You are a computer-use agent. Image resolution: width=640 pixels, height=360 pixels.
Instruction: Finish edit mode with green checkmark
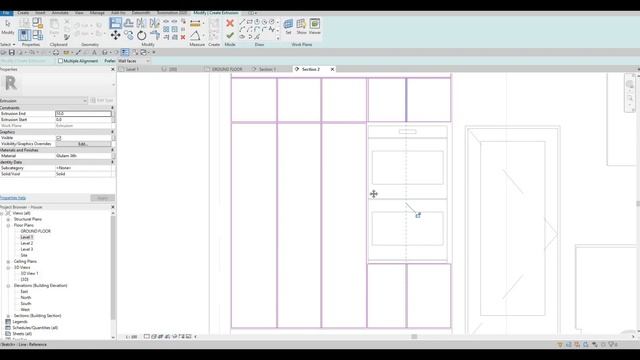coord(230,36)
